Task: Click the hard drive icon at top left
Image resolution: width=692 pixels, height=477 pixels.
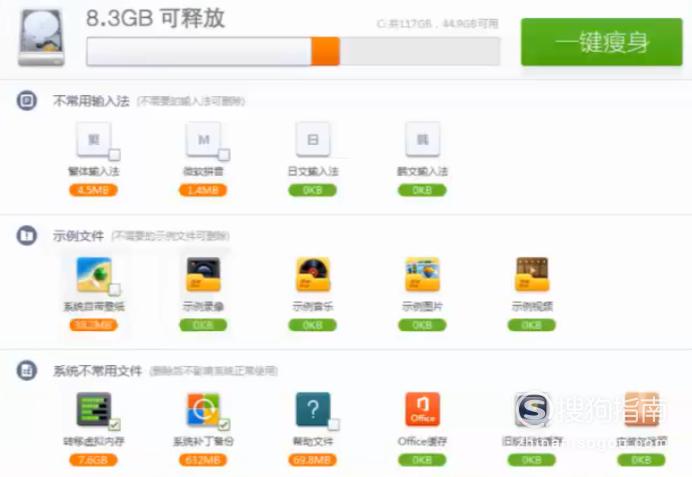Action: [41, 39]
